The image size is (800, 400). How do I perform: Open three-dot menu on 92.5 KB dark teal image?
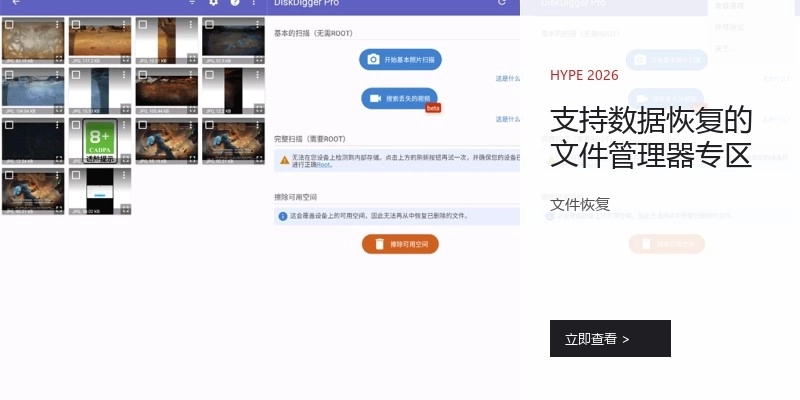[x=258, y=24]
